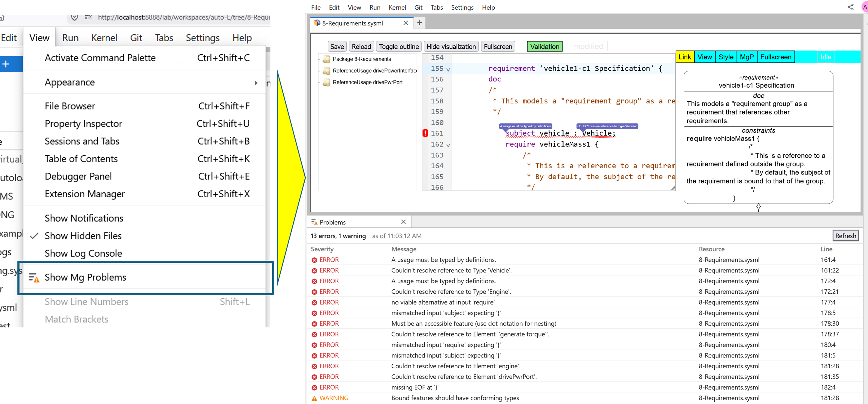Close the Problems panel tab
Viewport: 868px width, 404px height.
403,222
